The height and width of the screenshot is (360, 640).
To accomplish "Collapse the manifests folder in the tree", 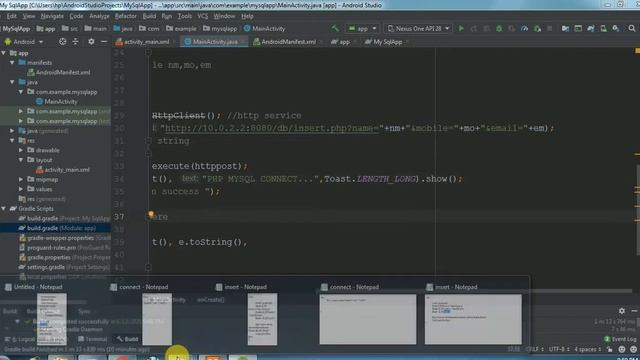I will pyautogui.click(x=12, y=62).
